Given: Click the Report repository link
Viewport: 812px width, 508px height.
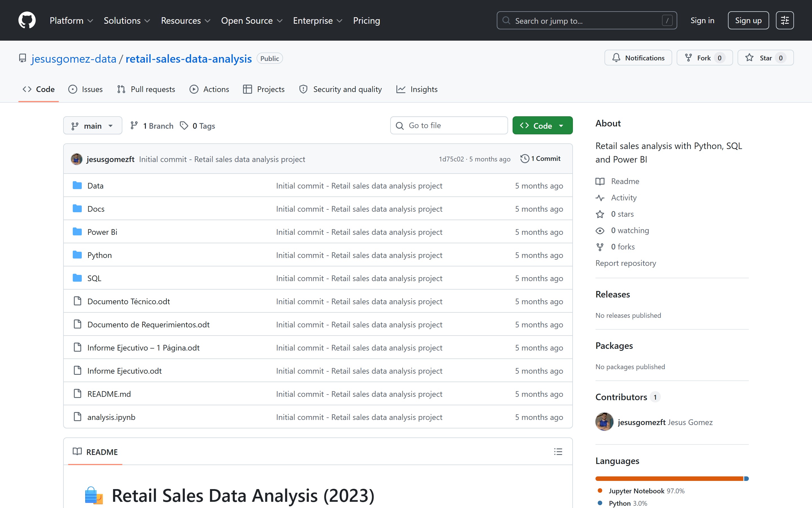Looking at the screenshot, I should pos(625,263).
